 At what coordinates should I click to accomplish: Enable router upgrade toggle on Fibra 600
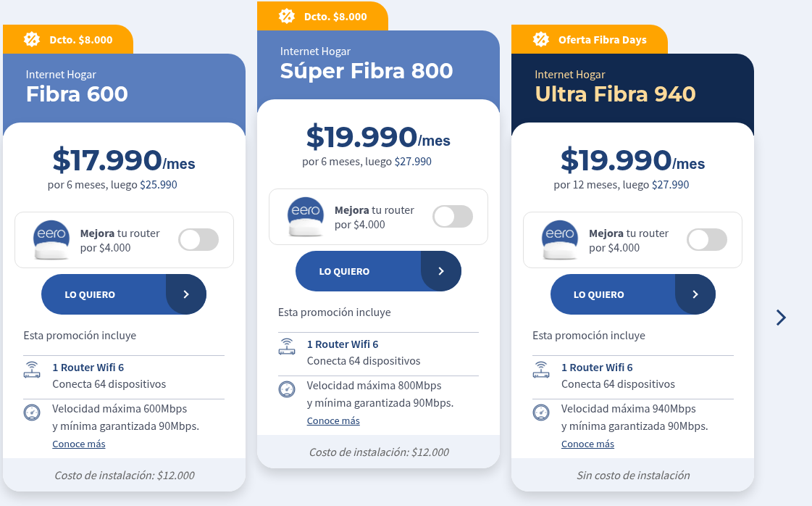198,240
